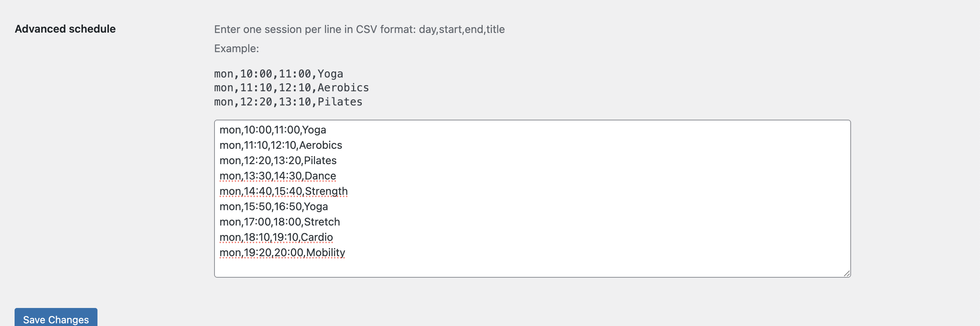980x326 pixels.
Task: Click the textarea resize handle corner
Action: pos(846,273)
